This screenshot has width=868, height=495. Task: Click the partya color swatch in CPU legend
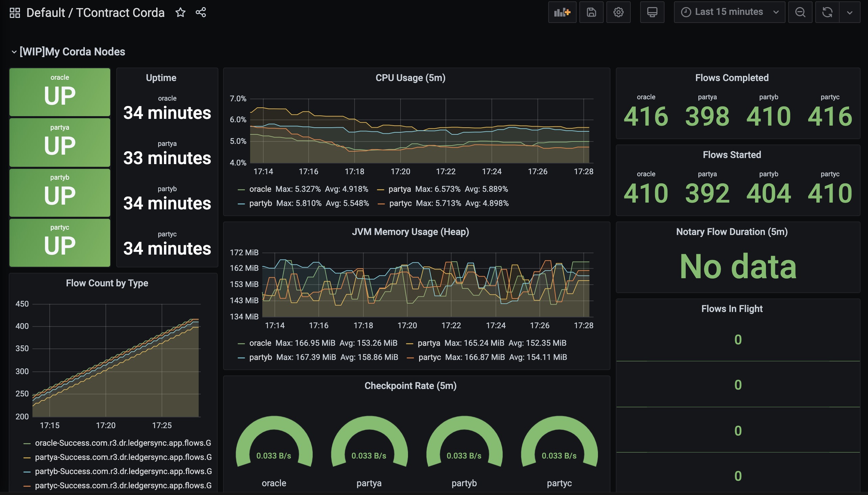point(381,190)
